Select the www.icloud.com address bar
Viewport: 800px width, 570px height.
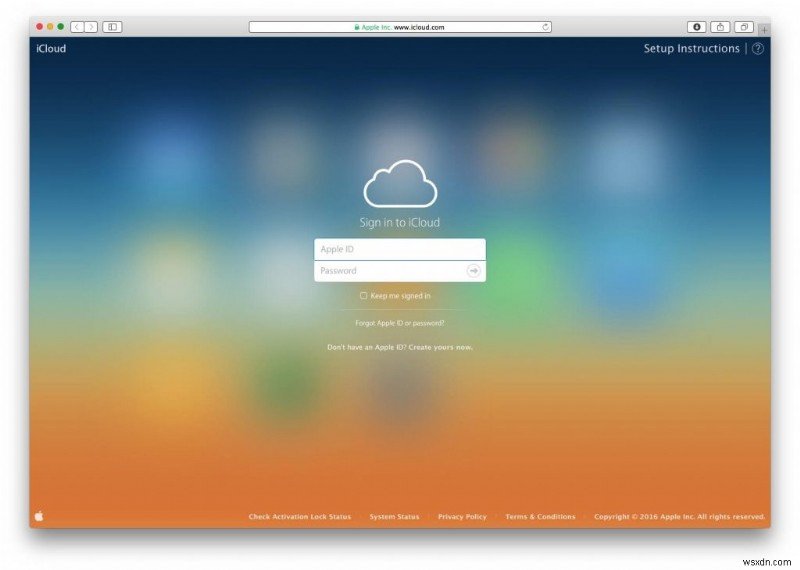[x=400, y=27]
